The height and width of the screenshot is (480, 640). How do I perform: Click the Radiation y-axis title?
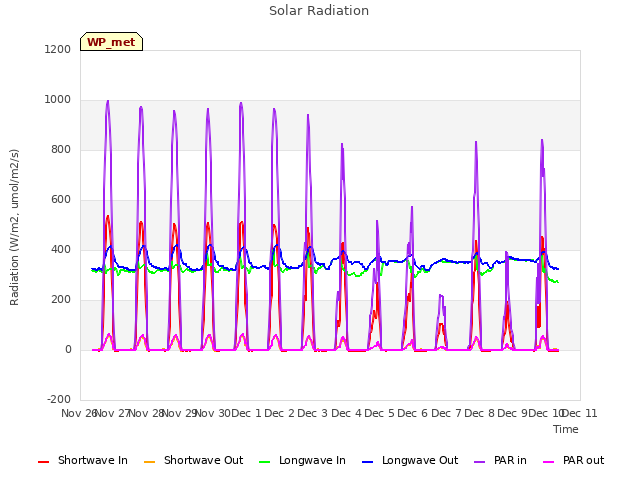pyautogui.click(x=14, y=227)
